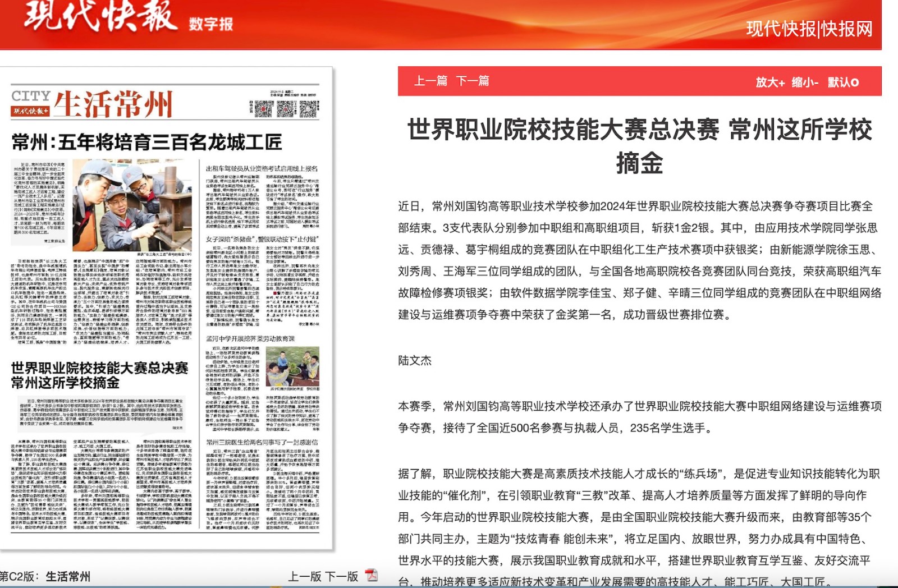Shrink the text with 缩小-

805,82
